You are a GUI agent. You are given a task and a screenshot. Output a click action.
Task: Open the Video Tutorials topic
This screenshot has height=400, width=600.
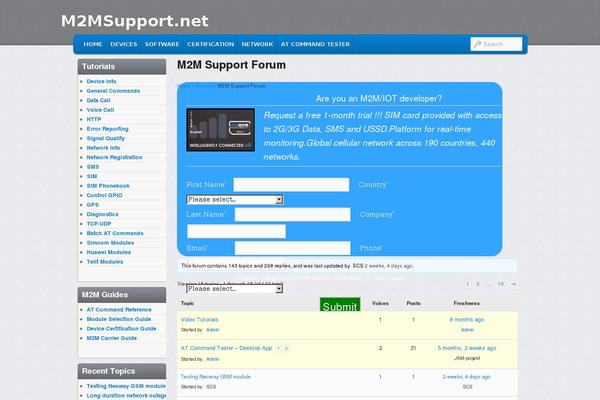coord(199,320)
